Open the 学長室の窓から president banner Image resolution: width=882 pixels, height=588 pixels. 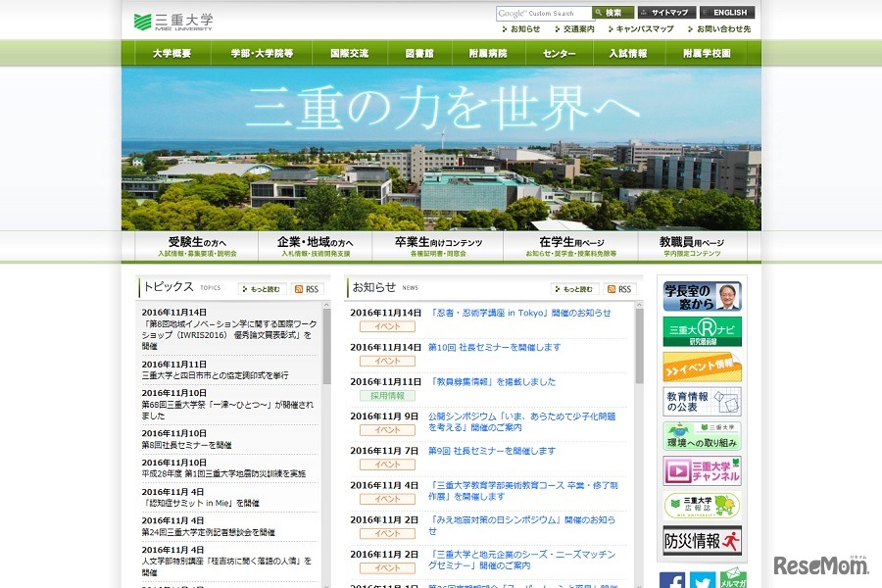pyautogui.click(x=702, y=296)
